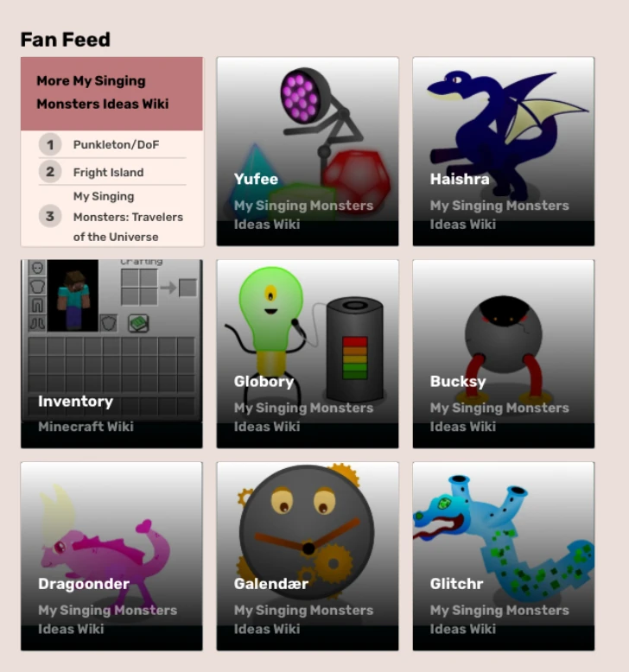Open the Globory light bulb card
The image size is (629, 672).
point(308,353)
